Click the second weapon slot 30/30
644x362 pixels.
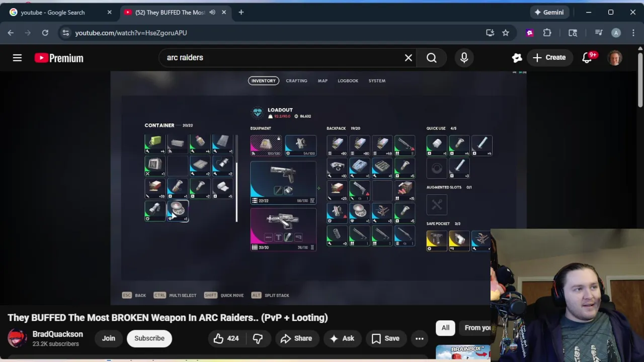[283, 229]
